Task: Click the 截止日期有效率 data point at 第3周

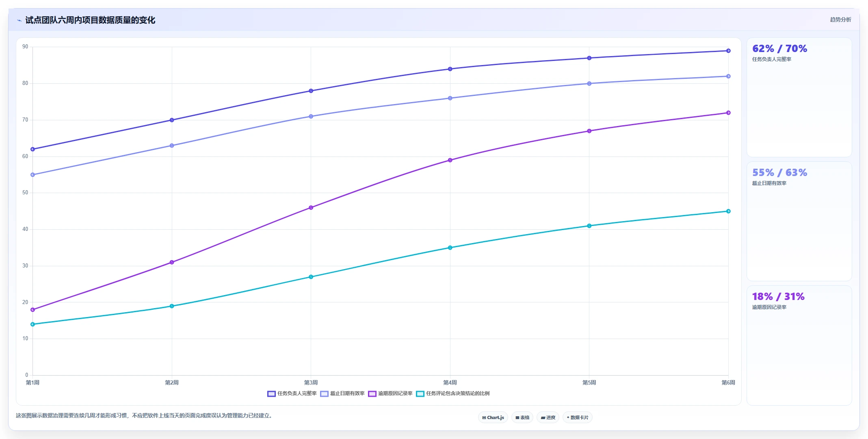Action: tap(311, 116)
